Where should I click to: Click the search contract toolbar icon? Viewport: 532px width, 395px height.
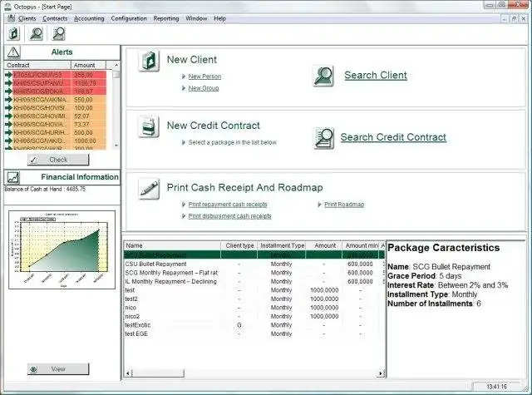pyautogui.click(x=58, y=33)
